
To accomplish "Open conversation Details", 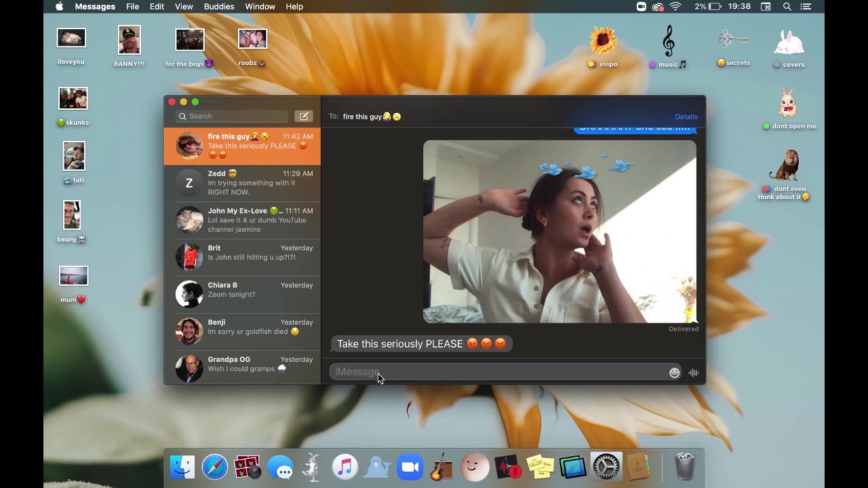I will (686, 117).
